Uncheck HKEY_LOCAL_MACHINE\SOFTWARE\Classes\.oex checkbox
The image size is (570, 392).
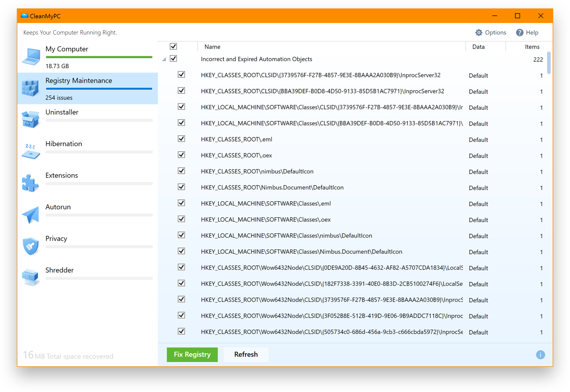pyautogui.click(x=181, y=219)
